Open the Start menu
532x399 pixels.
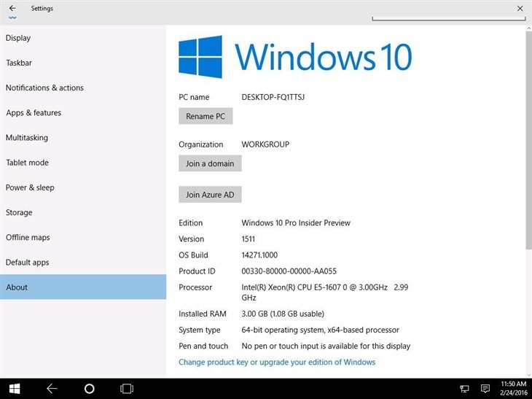(x=14, y=388)
